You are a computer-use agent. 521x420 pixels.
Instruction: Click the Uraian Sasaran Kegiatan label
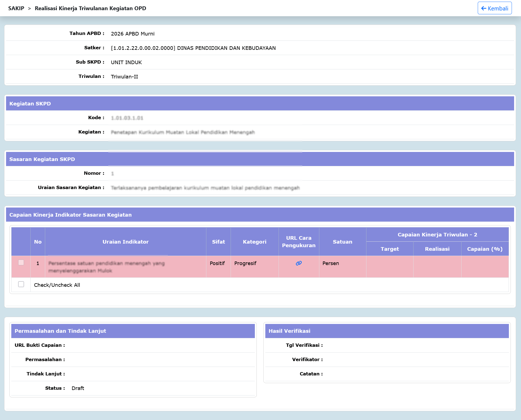[x=71, y=187]
